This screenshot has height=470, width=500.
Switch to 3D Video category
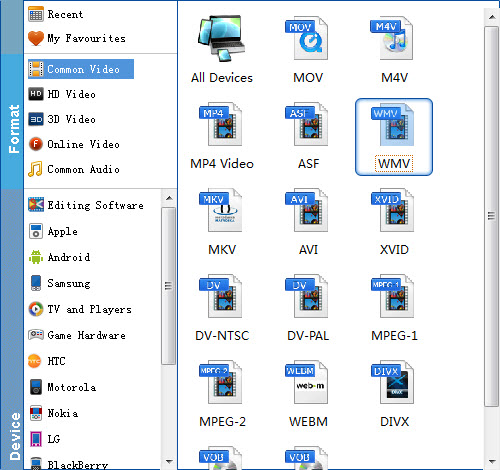click(x=62, y=119)
